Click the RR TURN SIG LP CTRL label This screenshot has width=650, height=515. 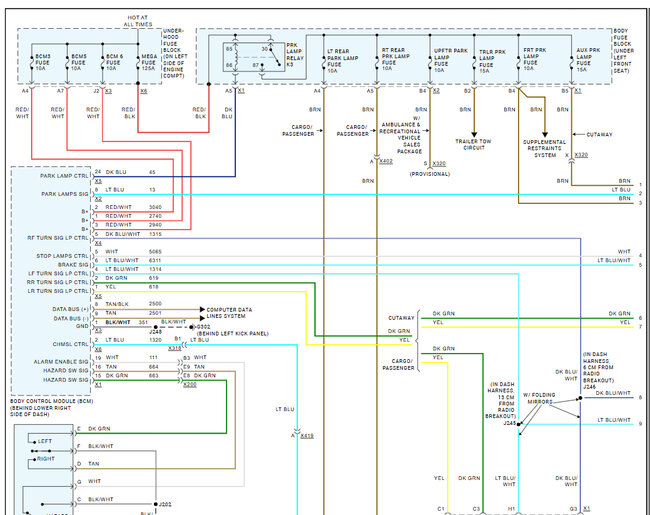point(58,282)
